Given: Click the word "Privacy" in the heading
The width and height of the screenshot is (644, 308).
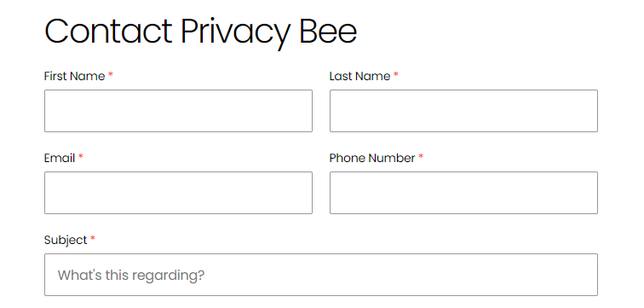Looking at the screenshot, I should pos(235,34).
